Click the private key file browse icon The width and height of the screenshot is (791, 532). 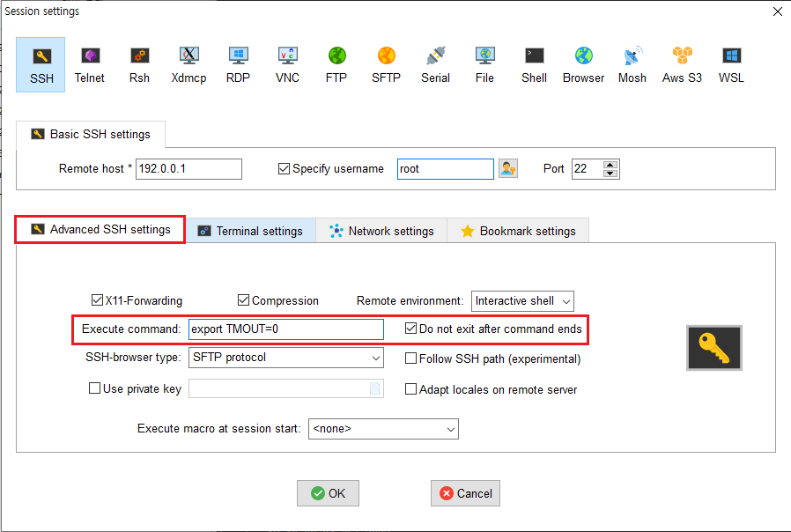(375, 388)
